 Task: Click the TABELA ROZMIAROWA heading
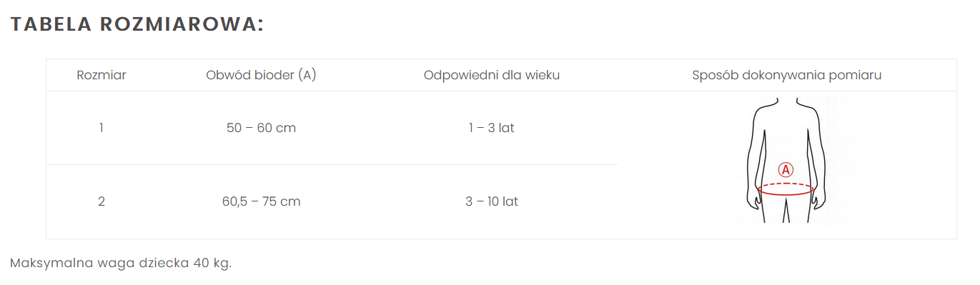point(137,24)
